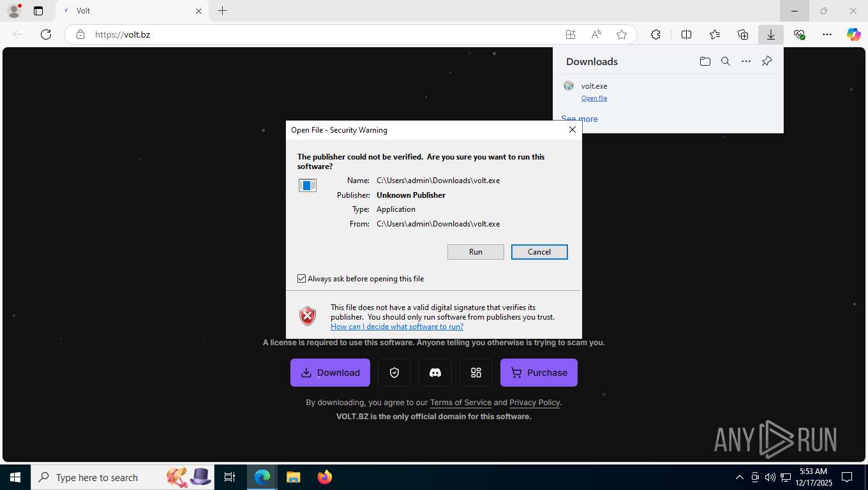The width and height of the screenshot is (868, 490).
Task: Close the Security Warning dialog with X
Action: (572, 130)
